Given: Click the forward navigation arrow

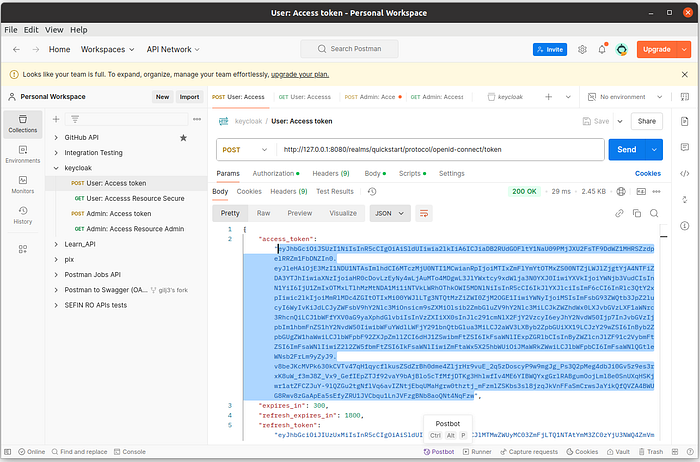Looking at the screenshot, I should pos(36,49).
